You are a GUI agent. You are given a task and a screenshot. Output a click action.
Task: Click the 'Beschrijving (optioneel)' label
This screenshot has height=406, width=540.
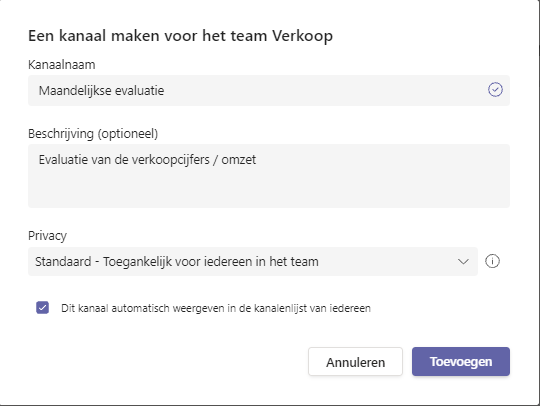point(93,134)
